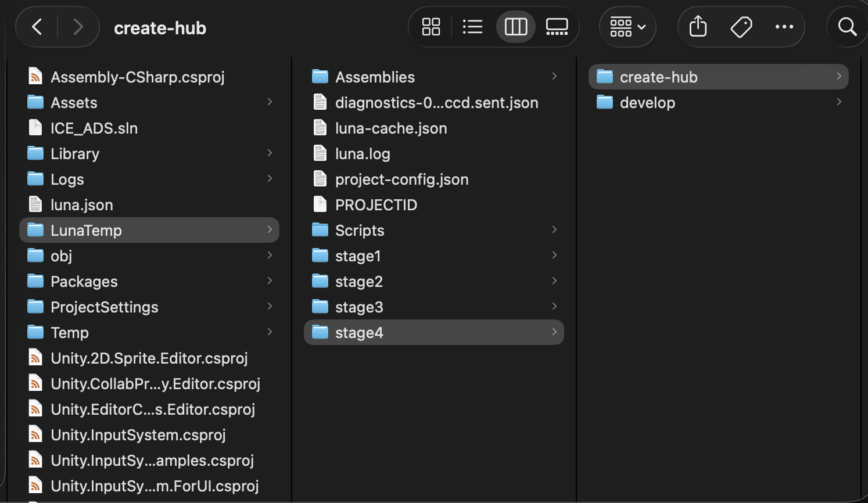Expand the Scripts folder chevron
The image size is (868, 503).
[x=554, y=229]
